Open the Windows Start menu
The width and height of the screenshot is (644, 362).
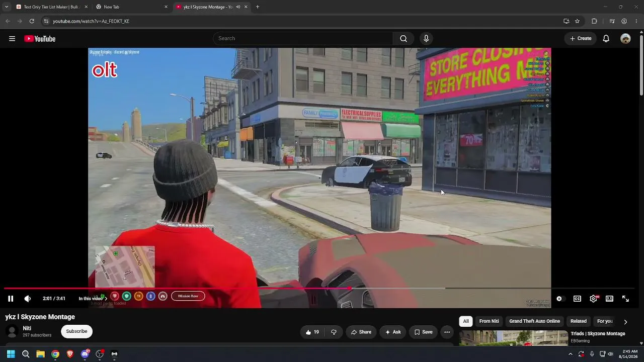point(11,354)
